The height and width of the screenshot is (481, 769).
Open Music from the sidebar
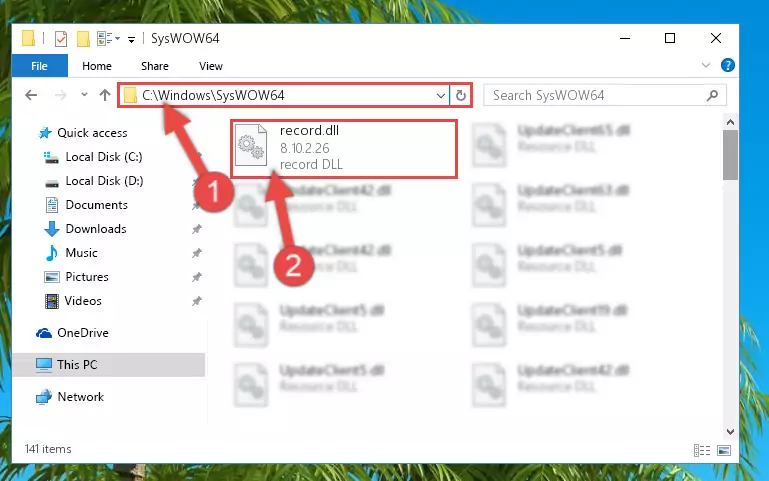coord(81,253)
